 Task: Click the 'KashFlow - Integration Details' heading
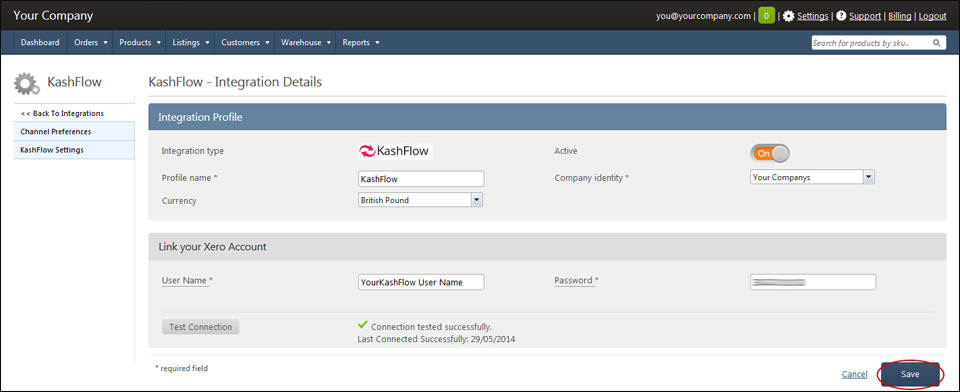click(235, 81)
